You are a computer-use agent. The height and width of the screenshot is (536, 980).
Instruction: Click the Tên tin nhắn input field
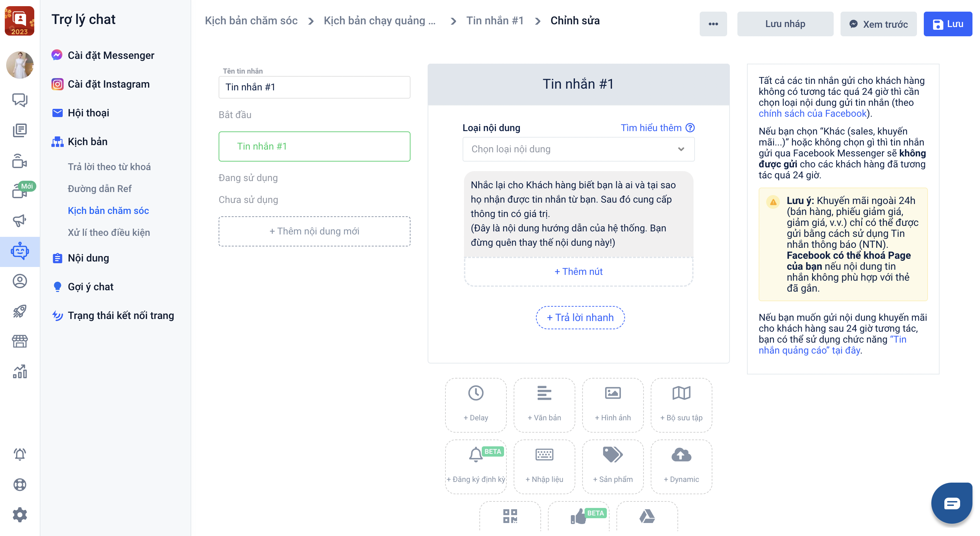[x=314, y=87]
